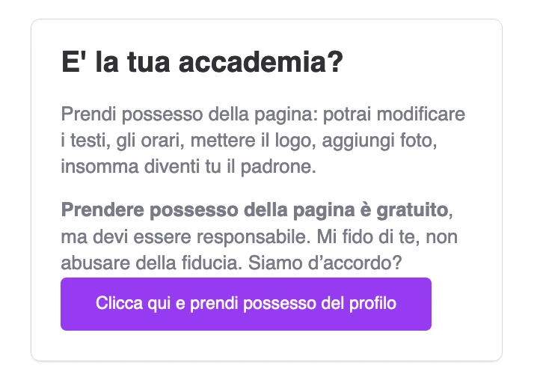This screenshot has width=543, height=392.
Task: Click the bold word 'gratuito'
Action: [412, 210]
